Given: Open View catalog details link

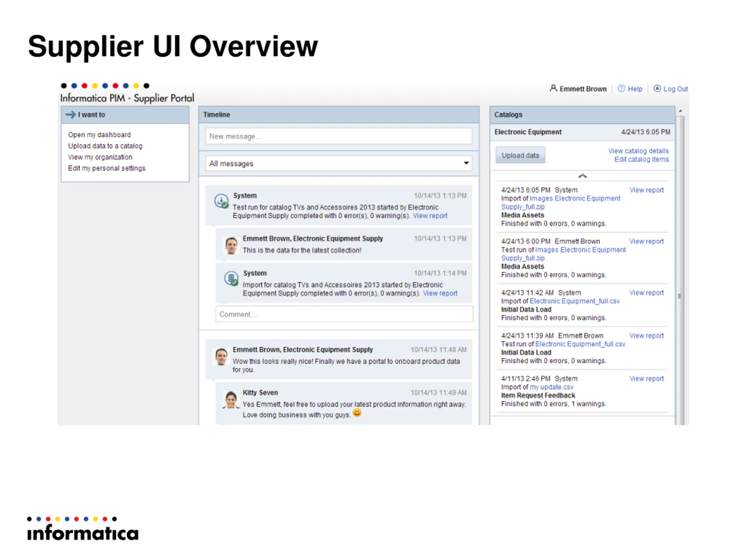Looking at the screenshot, I should click(638, 151).
